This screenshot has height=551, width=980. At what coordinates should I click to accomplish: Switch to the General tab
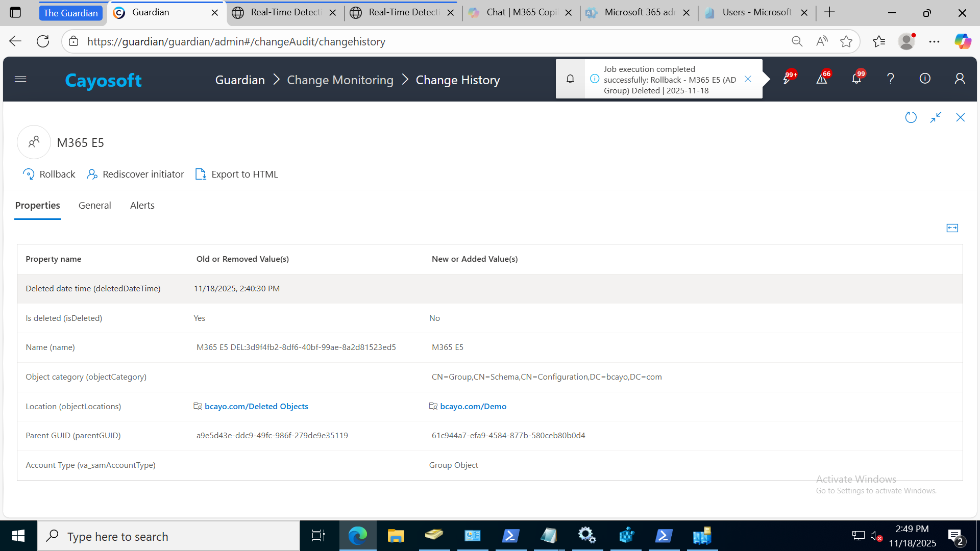click(x=94, y=206)
